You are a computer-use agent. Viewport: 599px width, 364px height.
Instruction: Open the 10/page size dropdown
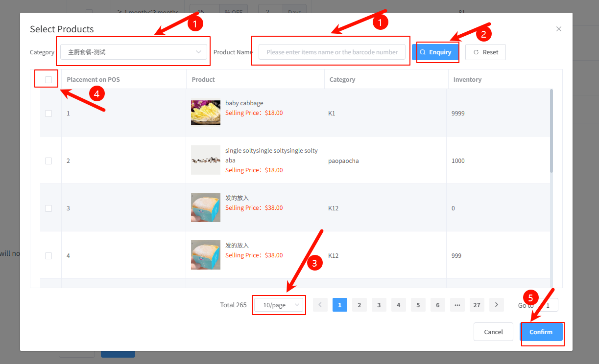tap(279, 305)
